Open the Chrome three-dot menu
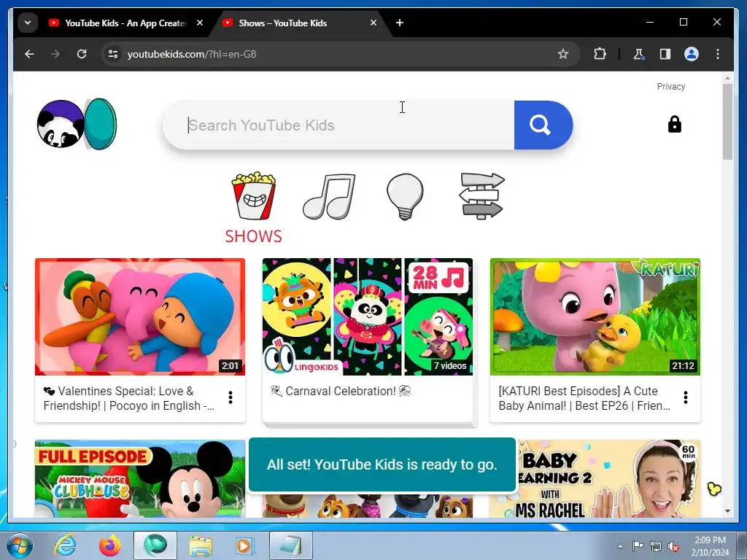 [x=718, y=54]
